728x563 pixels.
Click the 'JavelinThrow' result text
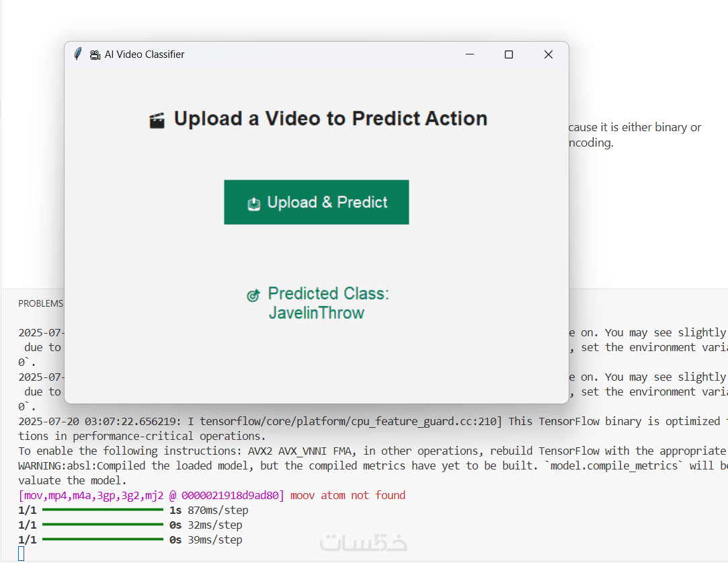[x=316, y=313]
